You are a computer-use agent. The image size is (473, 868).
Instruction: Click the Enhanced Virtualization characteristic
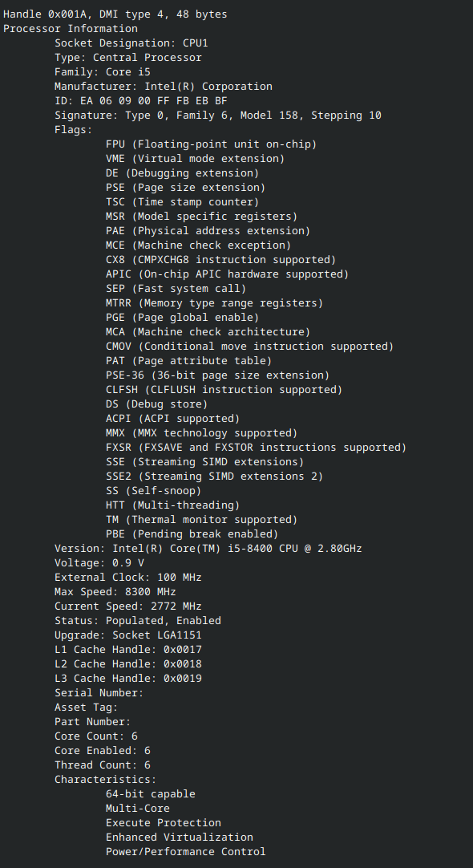[x=180, y=837]
